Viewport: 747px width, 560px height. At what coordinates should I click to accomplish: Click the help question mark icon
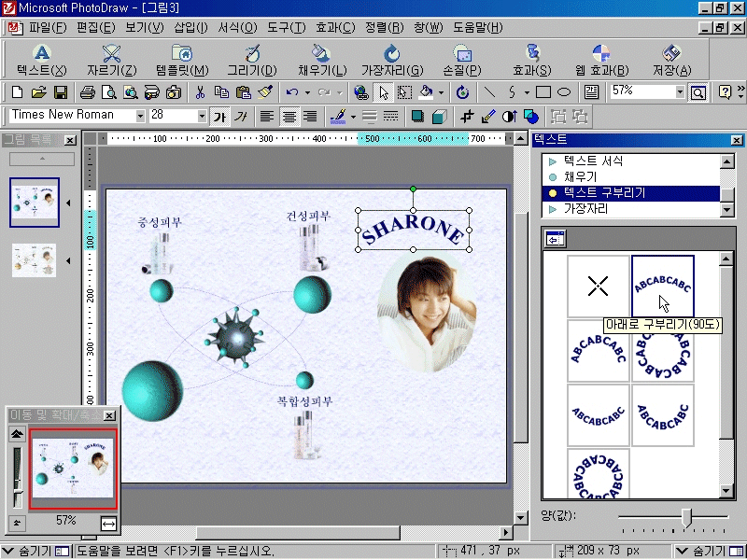[725, 91]
